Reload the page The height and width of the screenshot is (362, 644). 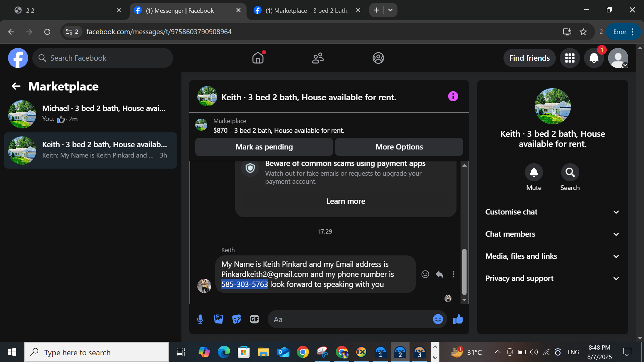[47, 32]
